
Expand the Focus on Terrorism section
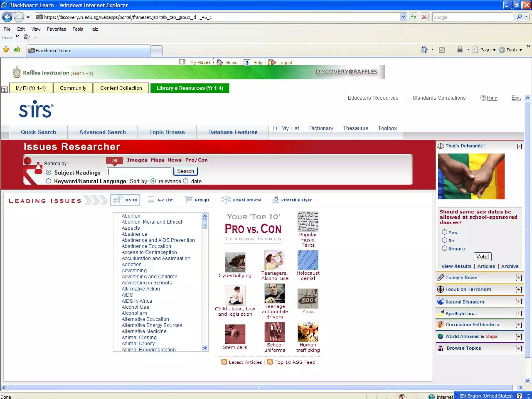point(518,289)
